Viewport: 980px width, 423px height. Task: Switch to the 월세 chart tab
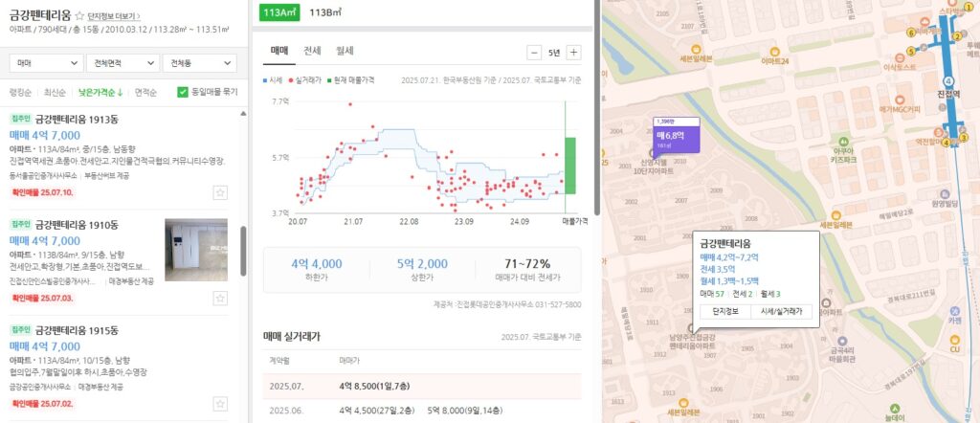pyautogui.click(x=345, y=52)
